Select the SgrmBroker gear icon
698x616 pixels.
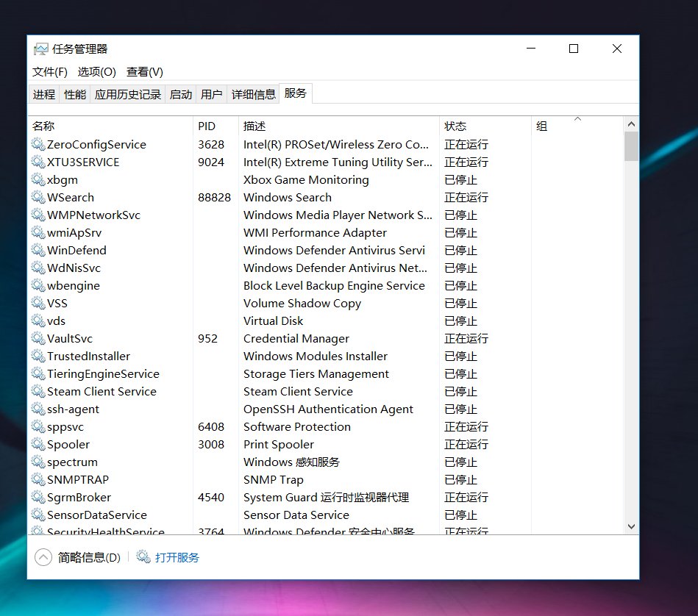point(38,497)
